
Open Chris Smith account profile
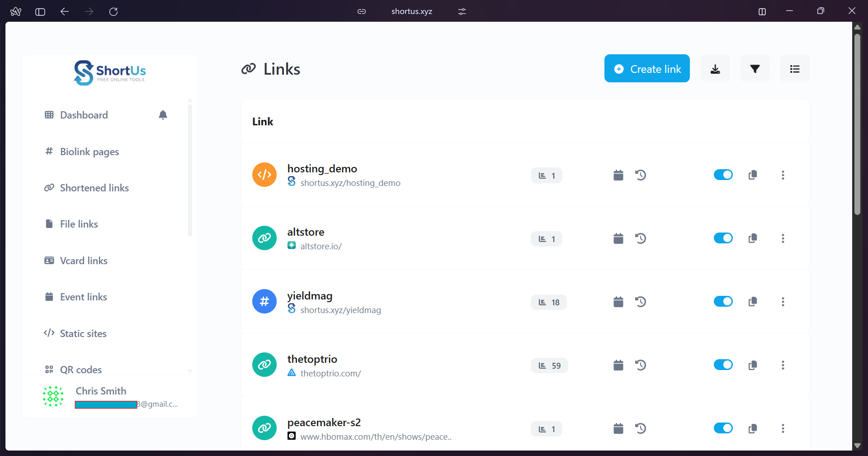(100, 391)
